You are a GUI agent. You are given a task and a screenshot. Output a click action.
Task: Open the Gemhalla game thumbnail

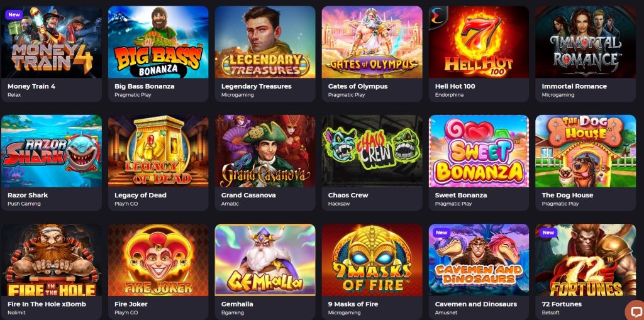(x=265, y=260)
